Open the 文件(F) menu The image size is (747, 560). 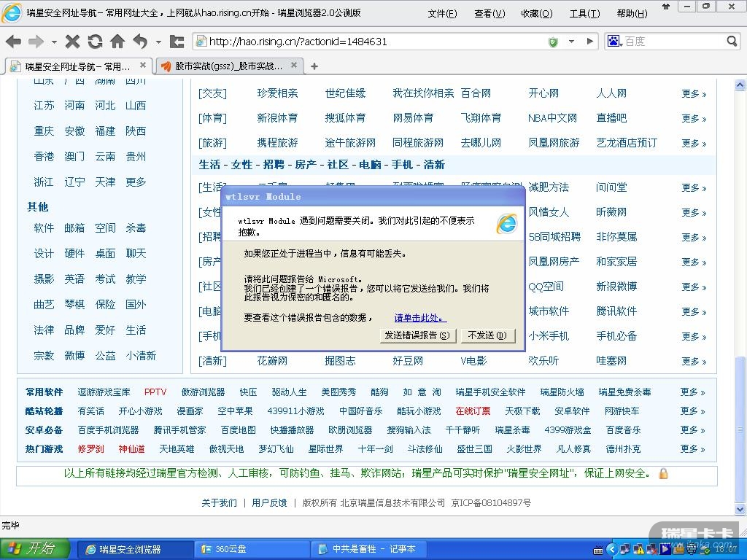point(442,14)
